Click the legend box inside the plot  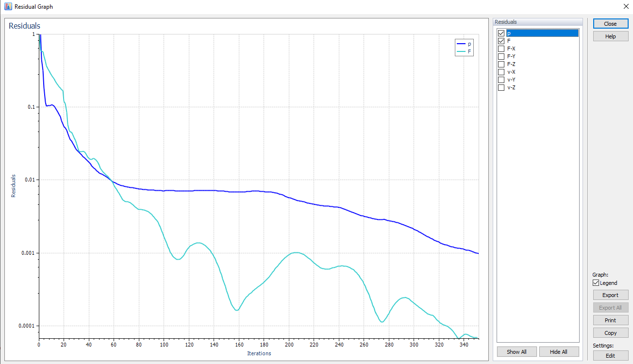click(464, 48)
